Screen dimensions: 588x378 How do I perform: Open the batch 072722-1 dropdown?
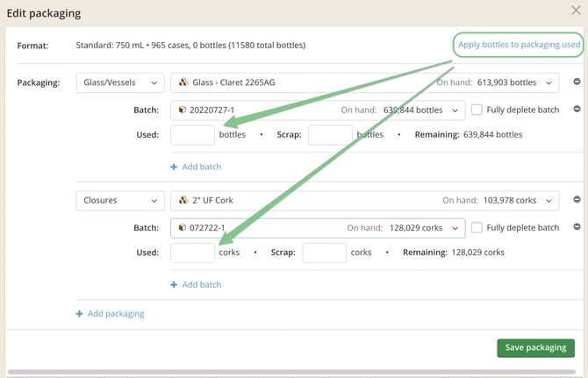pos(318,228)
